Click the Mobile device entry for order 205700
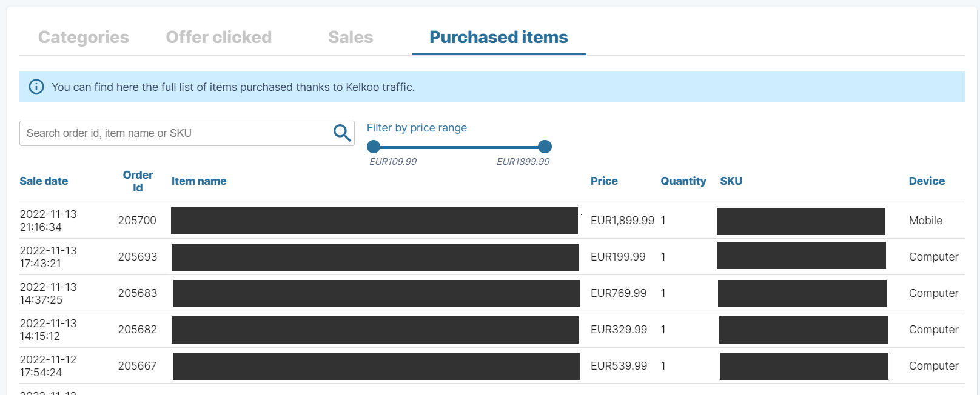Viewport: 980px width, 395px height. pos(925,221)
